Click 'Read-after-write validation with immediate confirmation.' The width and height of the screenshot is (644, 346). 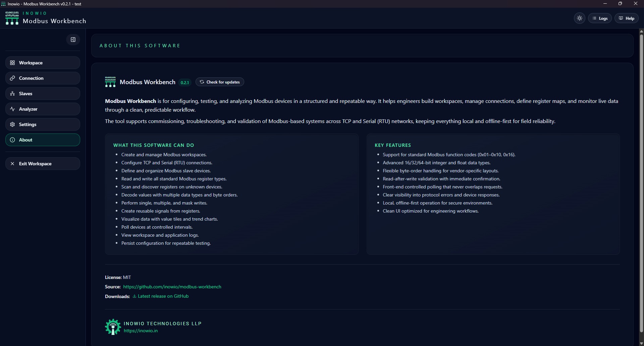coord(441,179)
